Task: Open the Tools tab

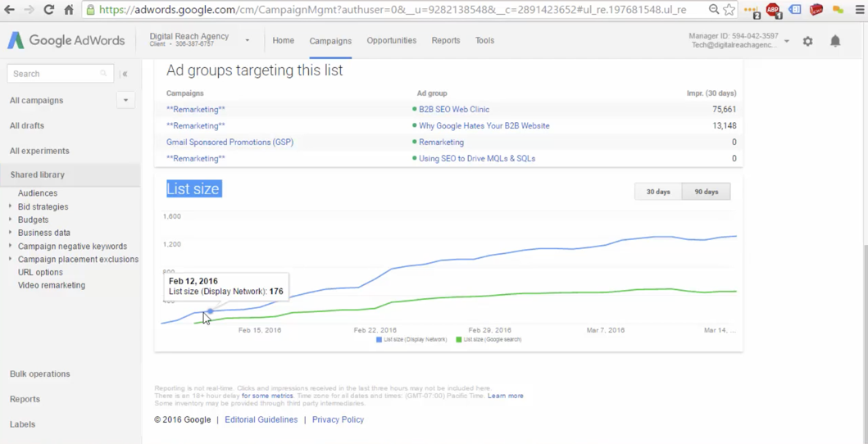Action: (x=484, y=40)
